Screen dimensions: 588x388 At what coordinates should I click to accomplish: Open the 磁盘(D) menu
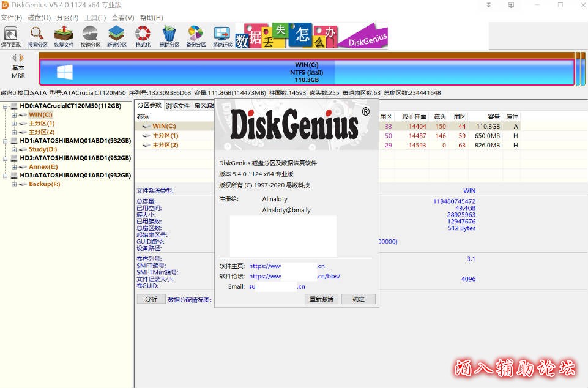39,17
